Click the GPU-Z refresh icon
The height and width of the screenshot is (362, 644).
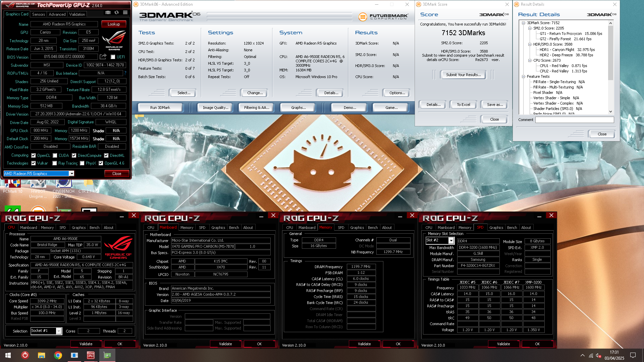tap(116, 12)
